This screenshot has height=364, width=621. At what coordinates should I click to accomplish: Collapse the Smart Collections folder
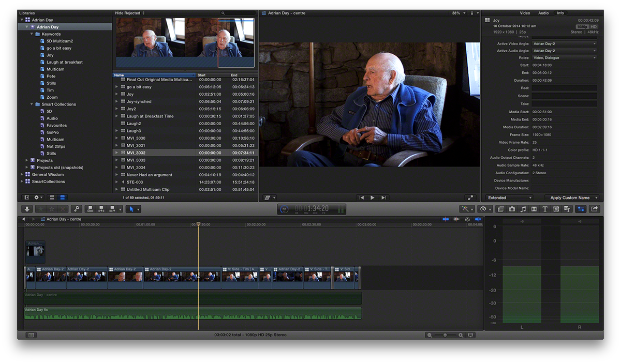click(32, 104)
